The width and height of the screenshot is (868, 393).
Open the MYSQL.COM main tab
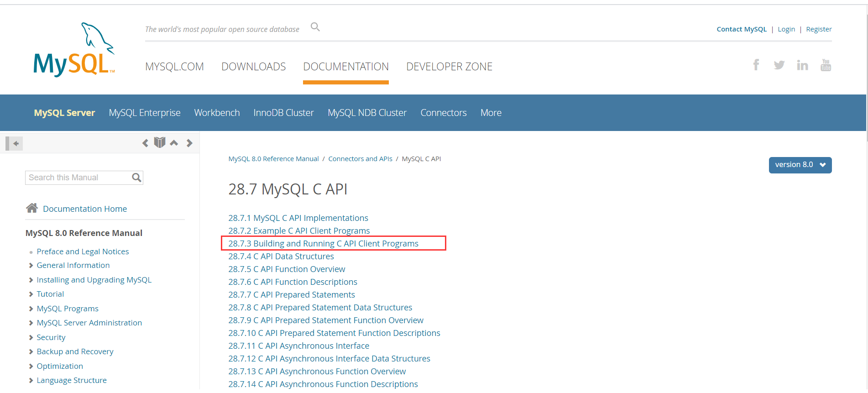[174, 67]
